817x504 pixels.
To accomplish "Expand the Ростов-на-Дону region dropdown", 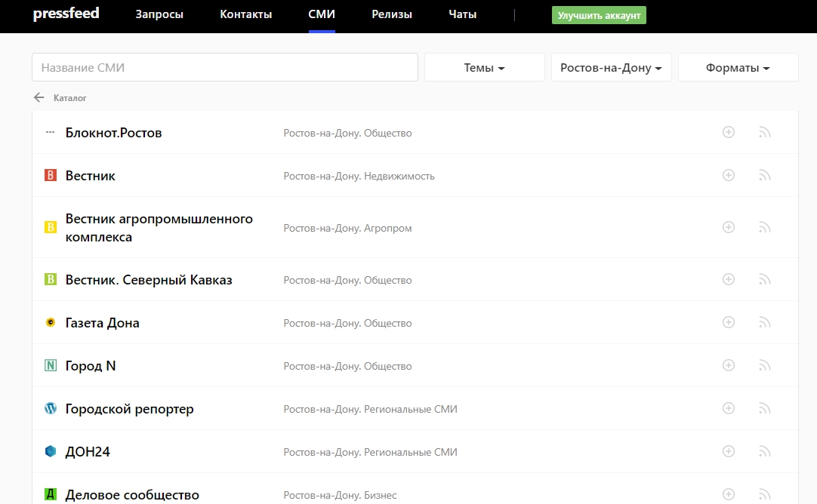I will [x=611, y=68].
